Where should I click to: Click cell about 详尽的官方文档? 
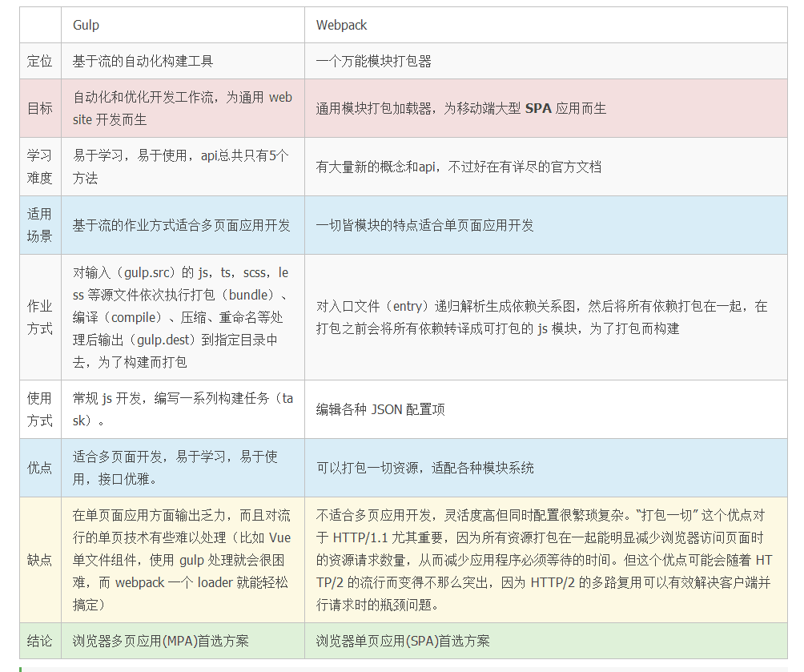click(546, 167)
